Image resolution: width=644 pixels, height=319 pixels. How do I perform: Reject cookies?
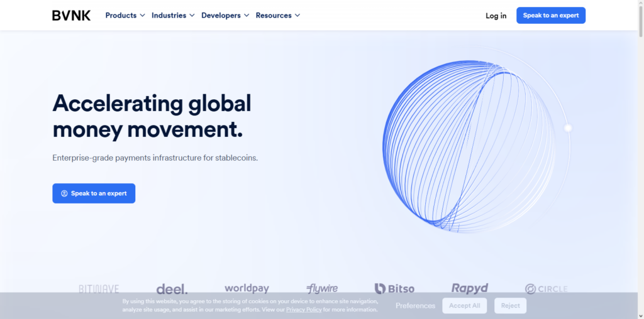[x=510, y=305]
